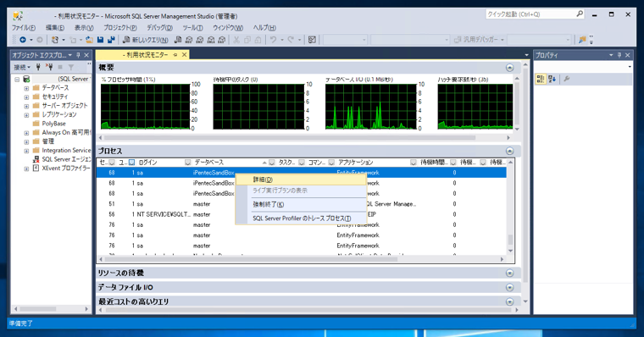The height and width of the screenshot is (337, 644).
Task: Select the Alphabetical sort icon in Properties
Action: [x=552, y=79]
